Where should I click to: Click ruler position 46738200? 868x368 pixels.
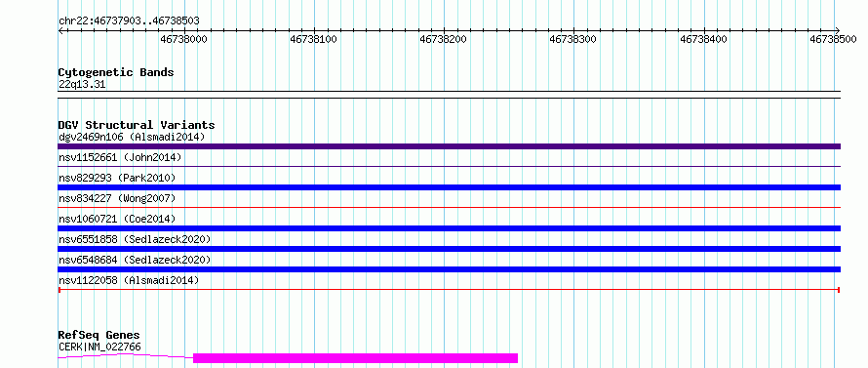pos(444,39)
